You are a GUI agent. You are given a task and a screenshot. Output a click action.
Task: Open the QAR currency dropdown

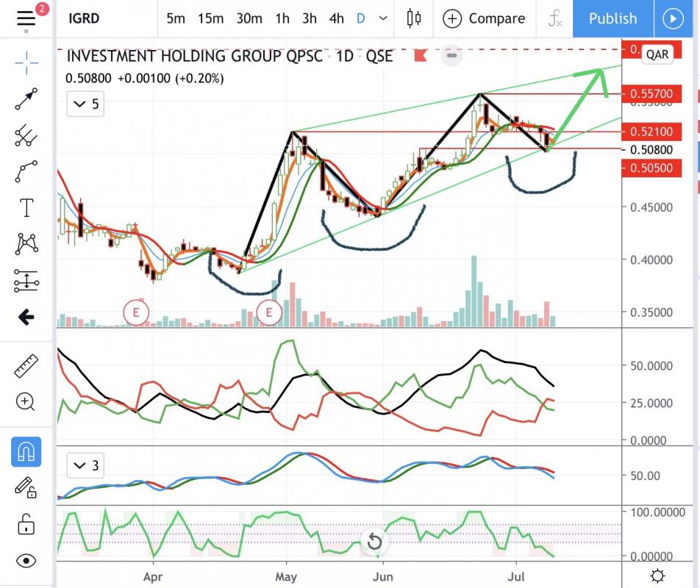[657, 54]
